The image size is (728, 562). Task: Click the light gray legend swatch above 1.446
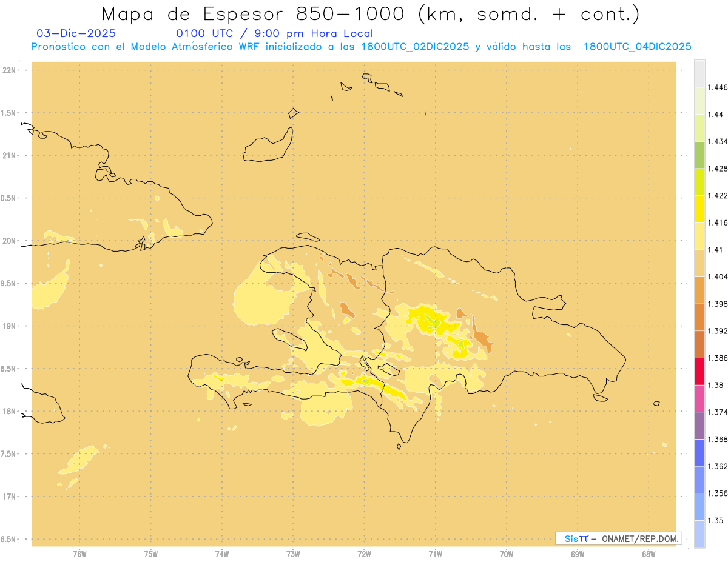pos(699,73)
